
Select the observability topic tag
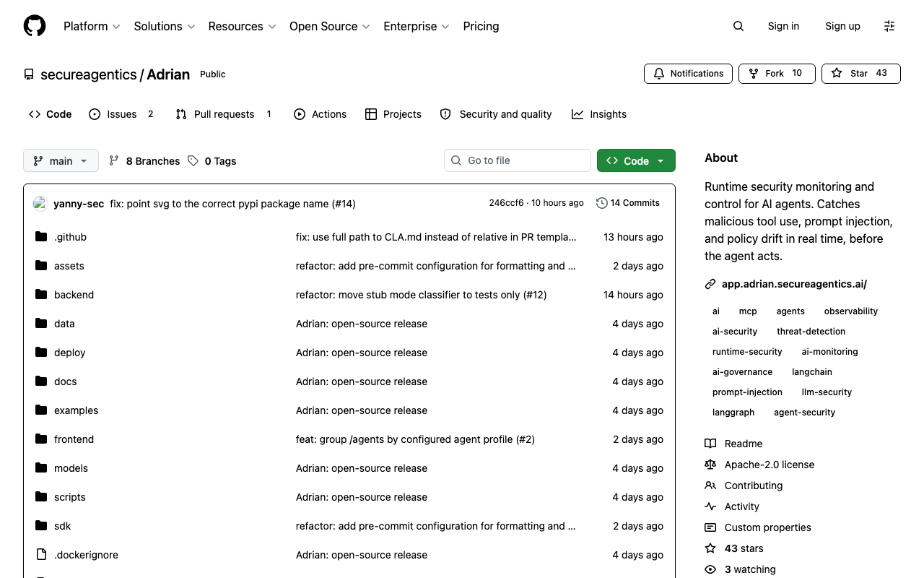click(851, 311)
